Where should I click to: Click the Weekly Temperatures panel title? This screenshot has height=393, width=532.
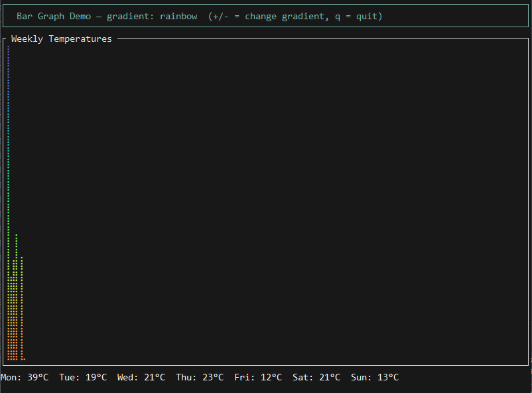click(62, 39)
